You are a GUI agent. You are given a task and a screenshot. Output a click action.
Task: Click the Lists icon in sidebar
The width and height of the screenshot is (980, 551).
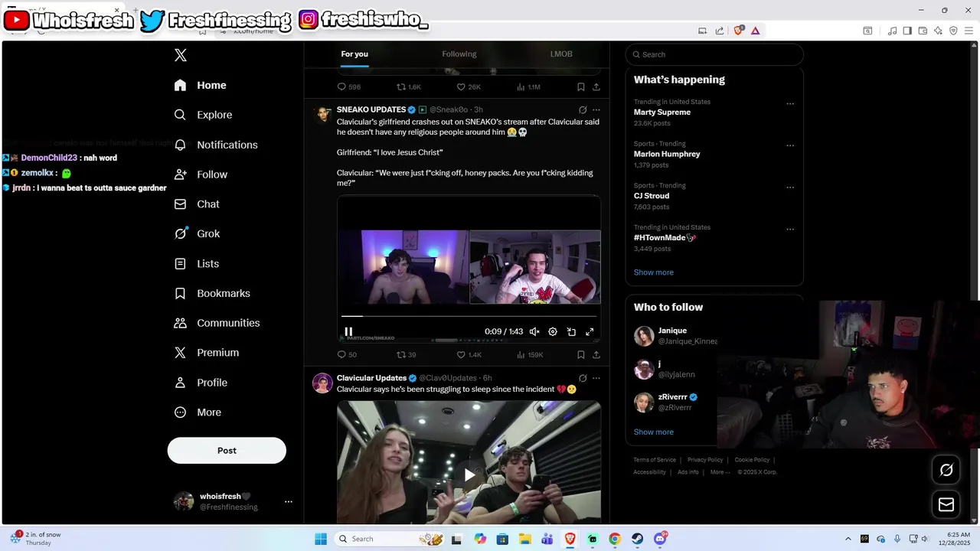pos(181,263)
